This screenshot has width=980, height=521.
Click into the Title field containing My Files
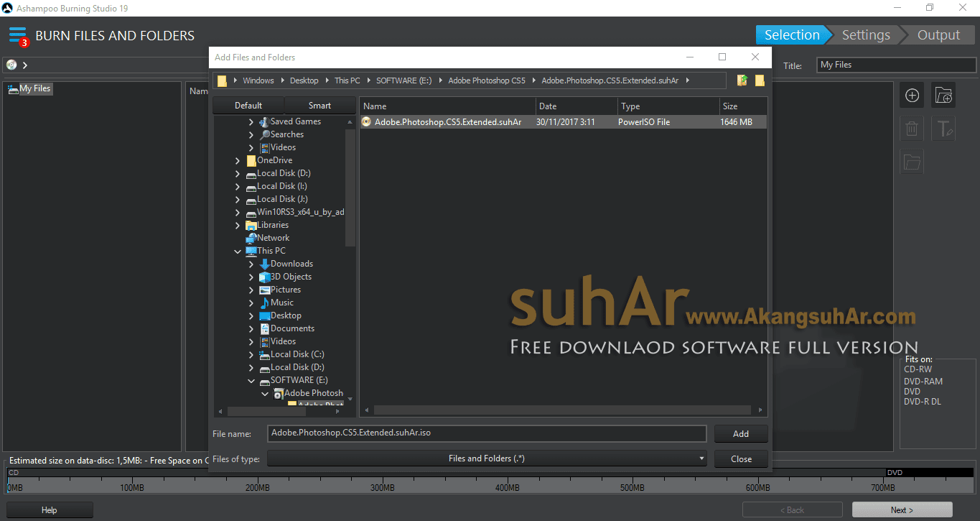coord(897,65)
